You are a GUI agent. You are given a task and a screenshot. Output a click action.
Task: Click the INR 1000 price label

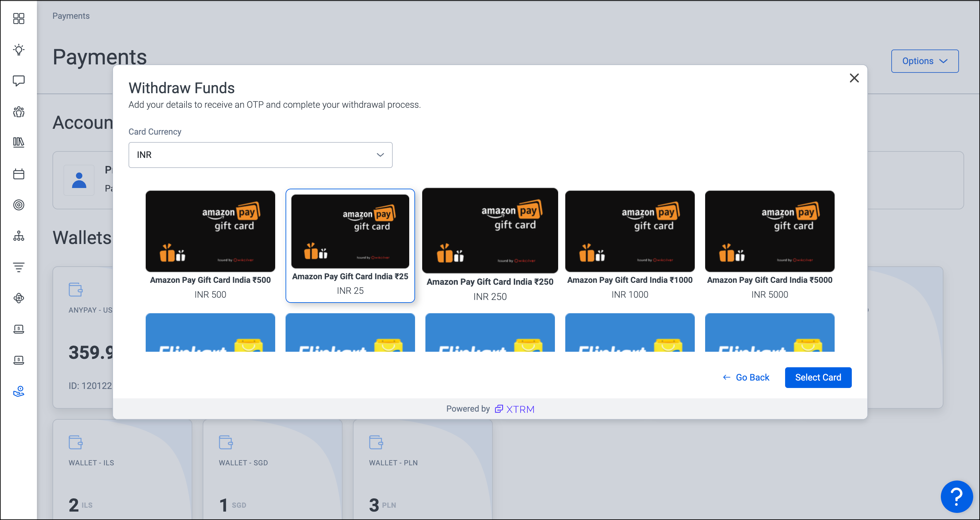tap(630, 294)
